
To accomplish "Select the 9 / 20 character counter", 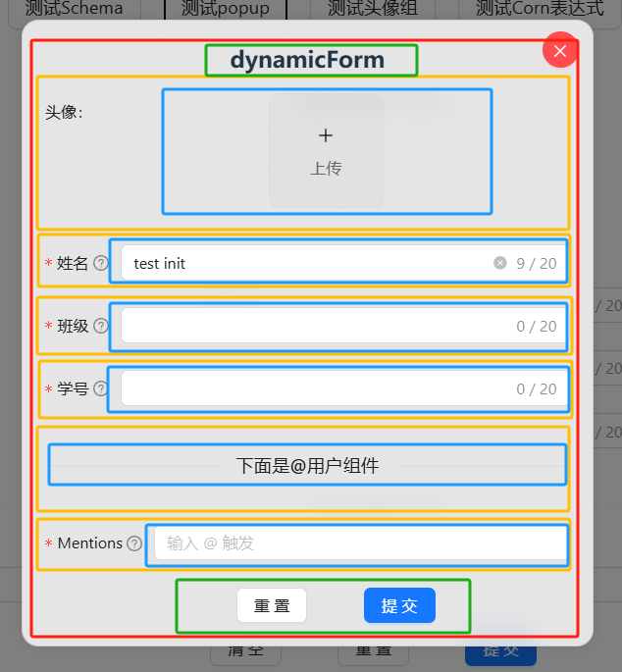I will pos(537,263).
